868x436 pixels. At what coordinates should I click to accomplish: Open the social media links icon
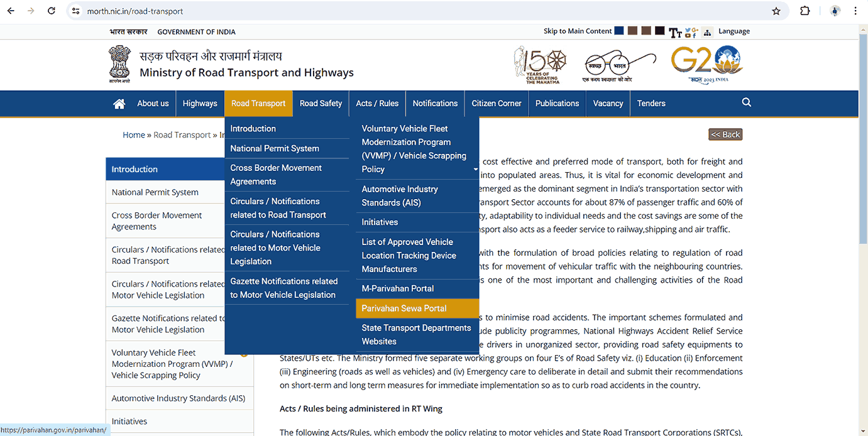click(x=691, y=31)
